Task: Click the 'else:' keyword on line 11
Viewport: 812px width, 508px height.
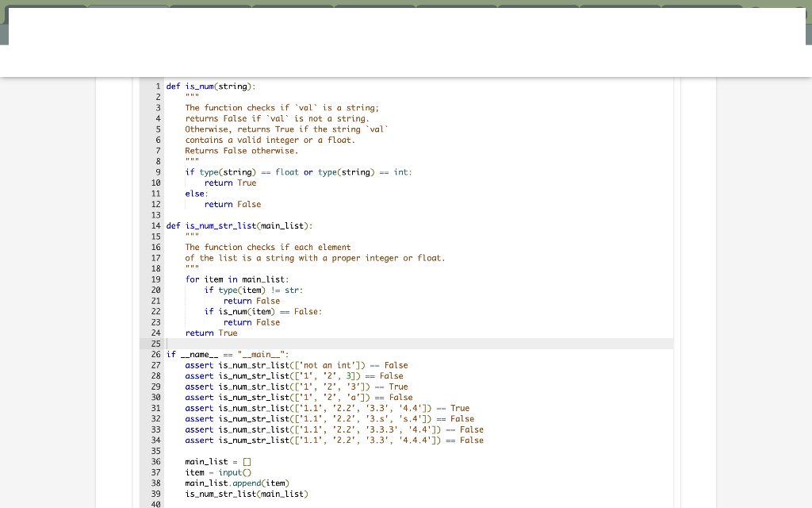Action: click(197, 194)
